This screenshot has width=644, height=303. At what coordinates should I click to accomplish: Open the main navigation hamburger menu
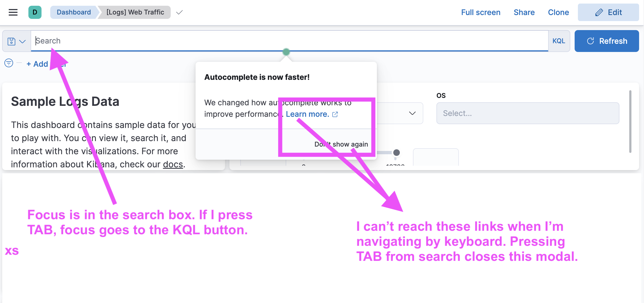[x=13, y=12]
